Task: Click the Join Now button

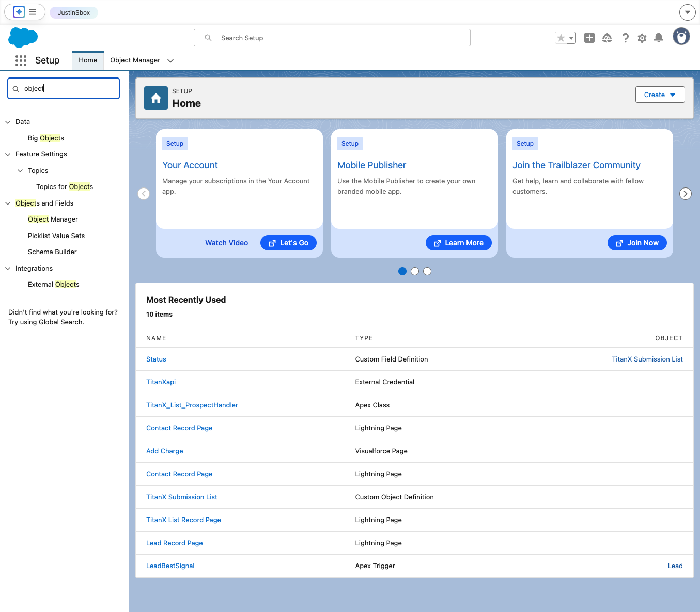Action: pos(637,243)
